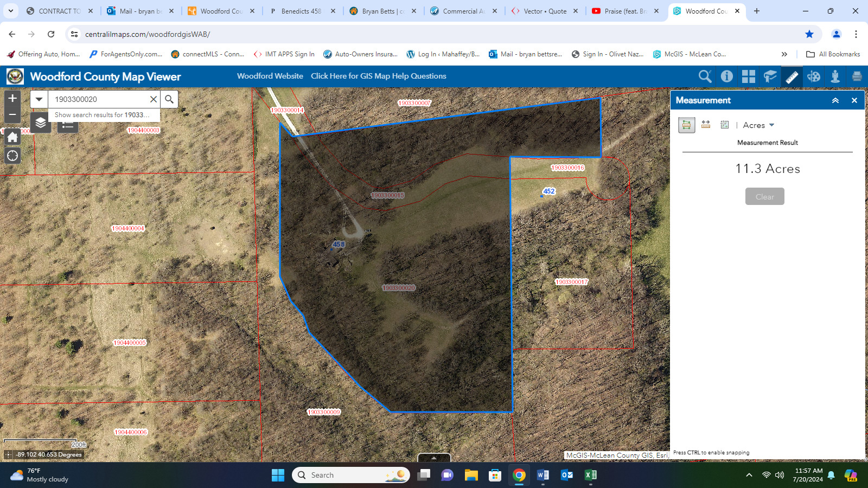Select the Distance measurement tool
The width and height of the screenshot is (868, 488).
(x=706, y=125)
